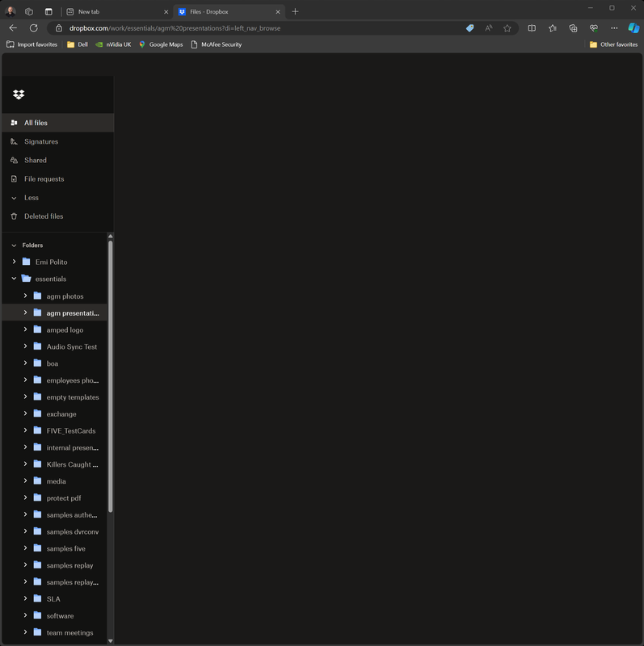The image size is (644, 646).
Task: Open the Audio Sync Test folder
Action: tap(72, 347)
